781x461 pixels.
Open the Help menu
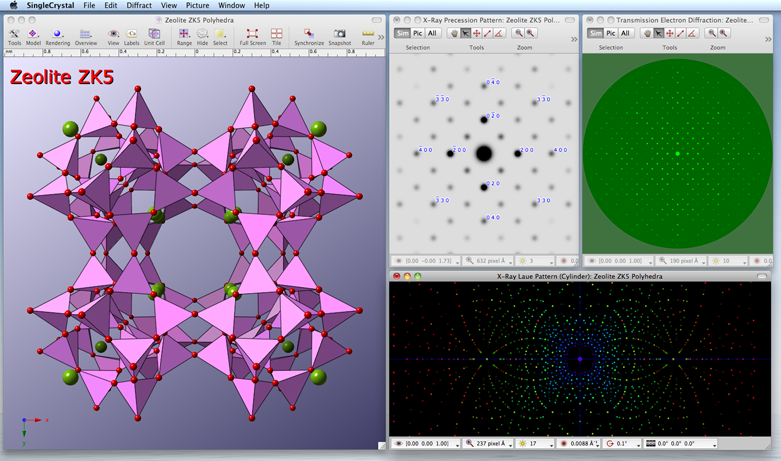261,5
